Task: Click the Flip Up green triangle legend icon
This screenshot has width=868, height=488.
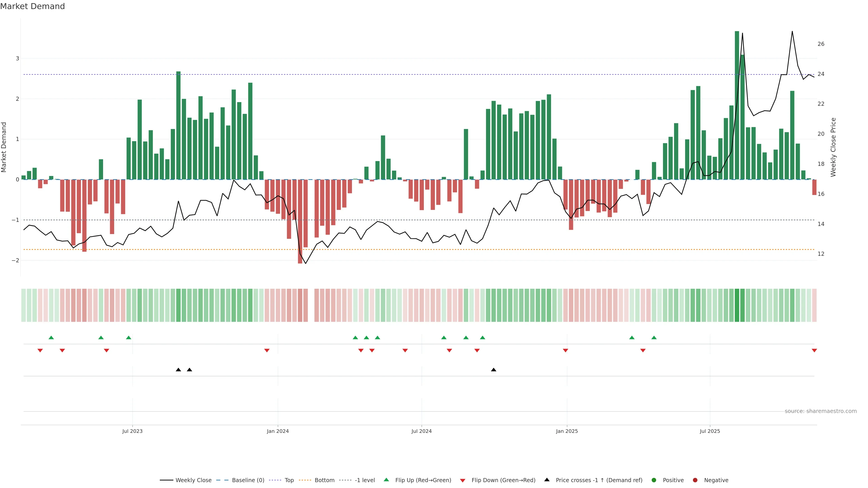Action: [x=386, y=480]
